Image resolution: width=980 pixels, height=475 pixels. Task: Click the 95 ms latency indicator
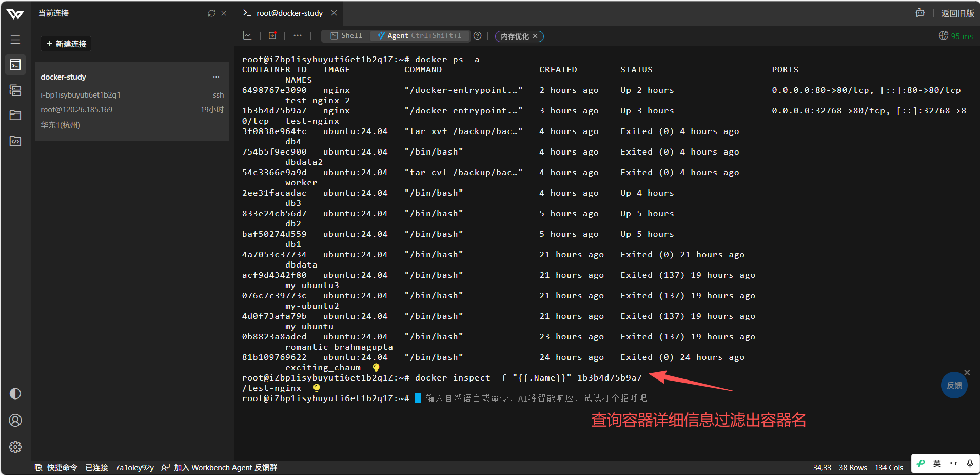(956, 36)
